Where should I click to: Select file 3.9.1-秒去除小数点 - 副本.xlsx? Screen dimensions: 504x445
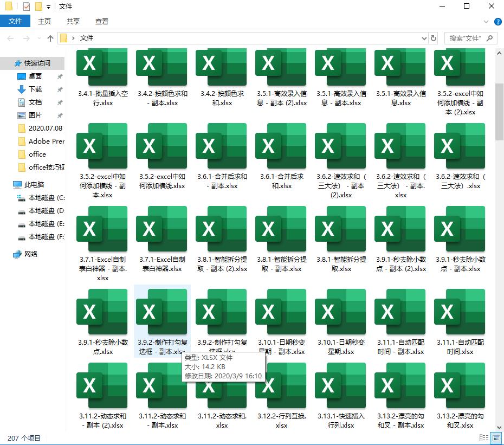[x=460, y=240]
